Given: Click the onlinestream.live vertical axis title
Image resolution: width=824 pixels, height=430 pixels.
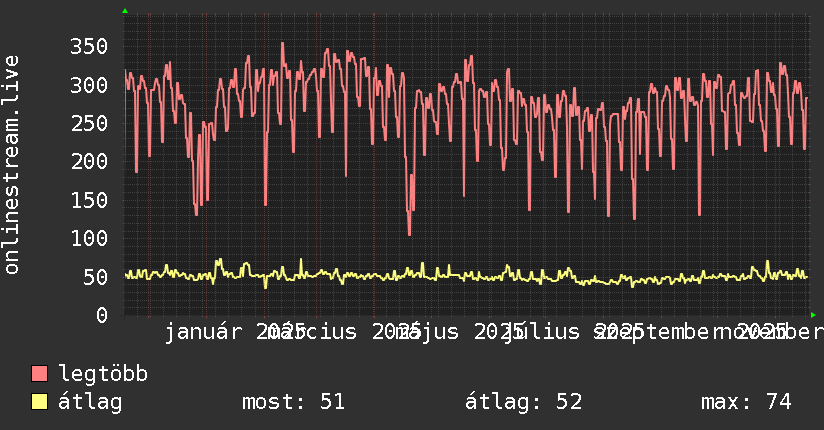Looking at the screenshot, I should point(11,165).
